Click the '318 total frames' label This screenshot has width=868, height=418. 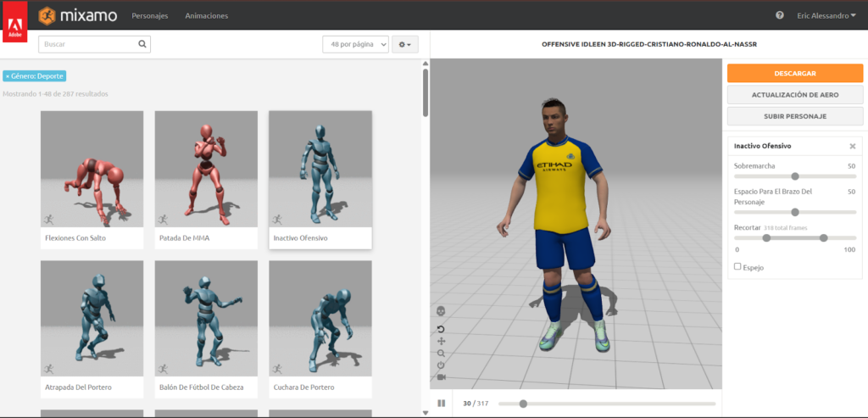[x=786, y=227]
